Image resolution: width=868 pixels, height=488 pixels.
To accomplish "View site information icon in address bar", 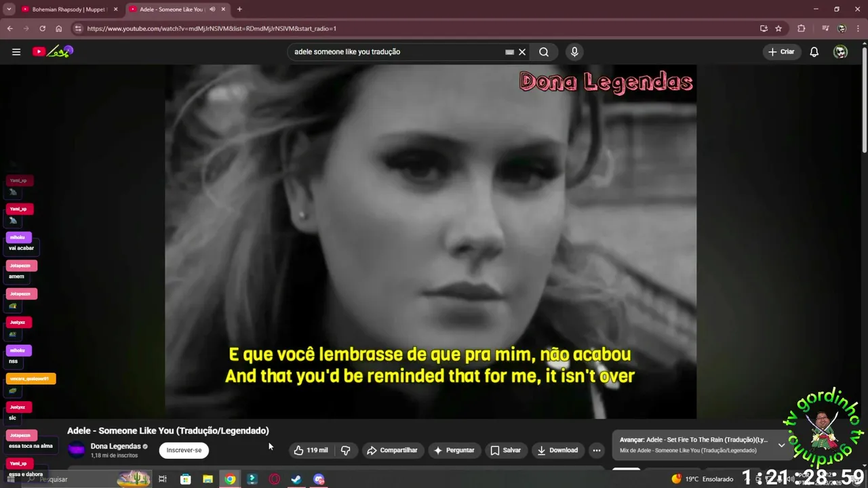I will 78,28.
